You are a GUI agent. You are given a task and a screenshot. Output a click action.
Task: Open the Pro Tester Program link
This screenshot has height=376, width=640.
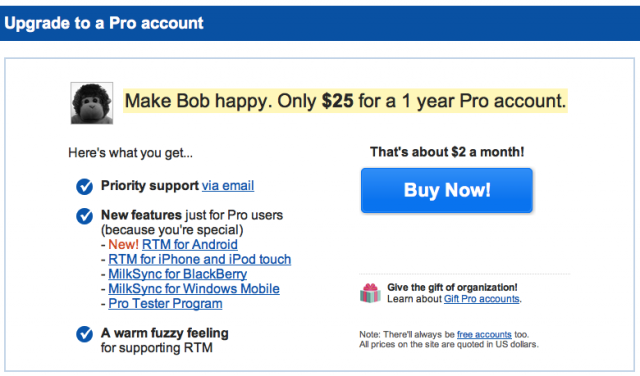point(165,304)
